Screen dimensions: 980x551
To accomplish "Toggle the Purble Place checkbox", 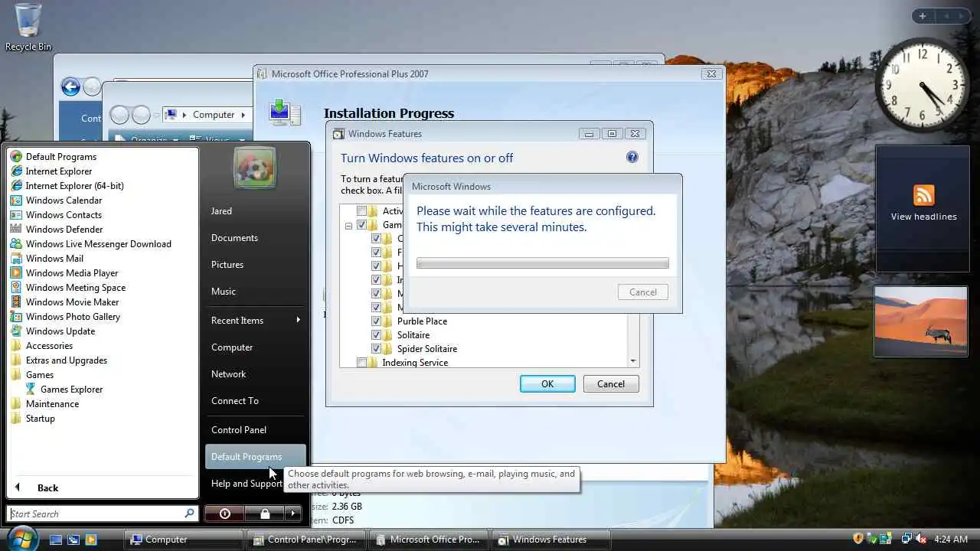I will (376, 321).
